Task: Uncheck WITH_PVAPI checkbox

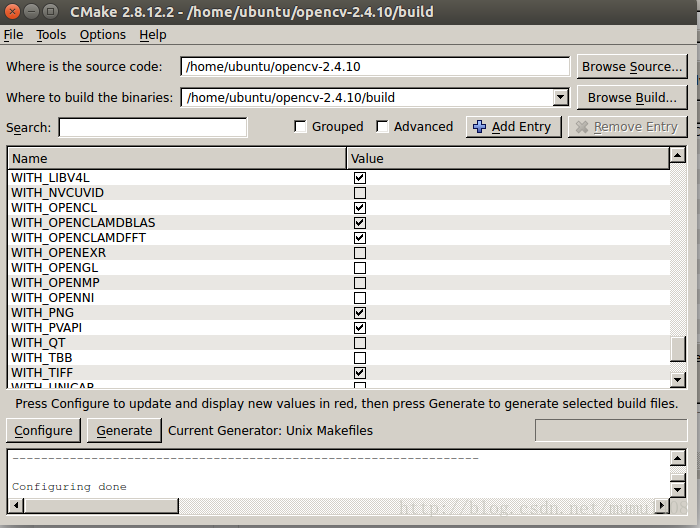Action: (x=360, y=328)
